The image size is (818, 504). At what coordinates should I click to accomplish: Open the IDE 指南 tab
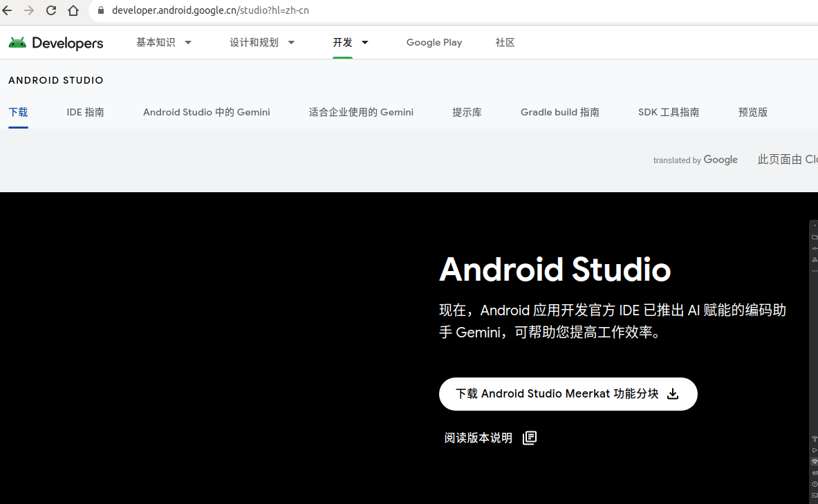pyautogui.click(x=85, y=111)
